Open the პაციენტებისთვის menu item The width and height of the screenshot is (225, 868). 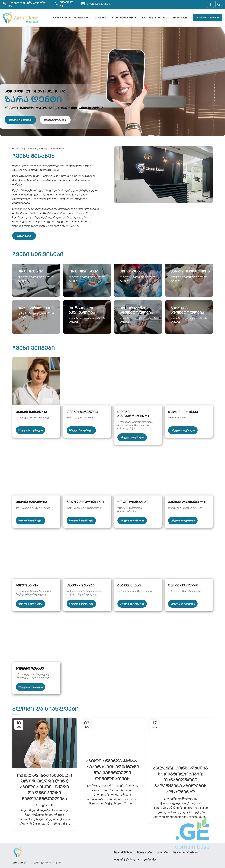pos(155,18)
